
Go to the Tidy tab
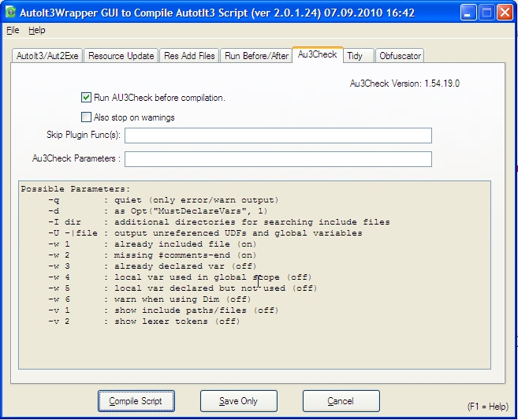point(355,56)
